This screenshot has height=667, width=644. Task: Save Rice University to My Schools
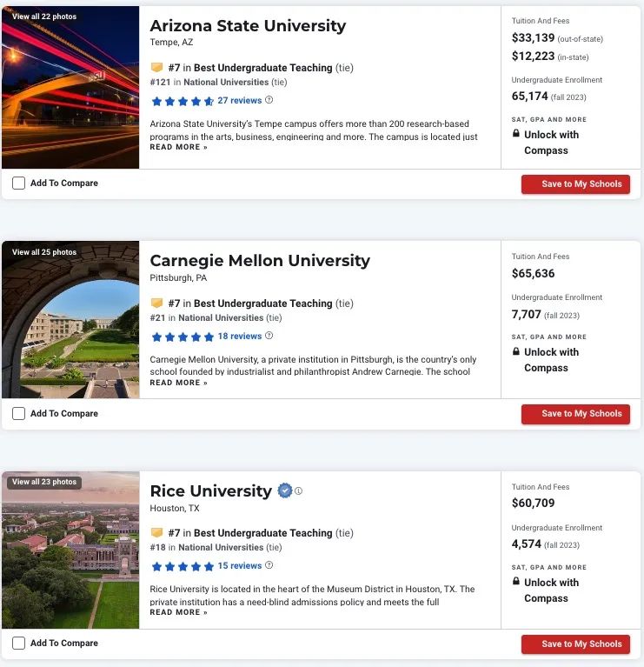pos(575,644)
